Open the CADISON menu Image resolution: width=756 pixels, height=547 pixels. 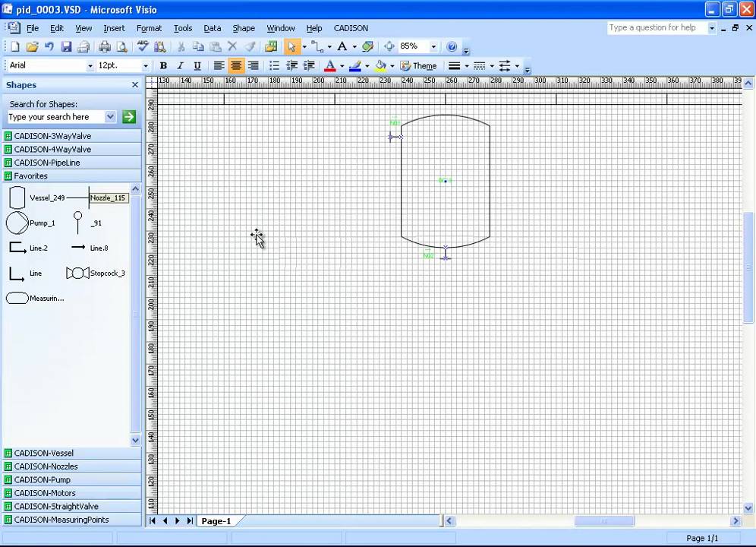coord(351,28)
